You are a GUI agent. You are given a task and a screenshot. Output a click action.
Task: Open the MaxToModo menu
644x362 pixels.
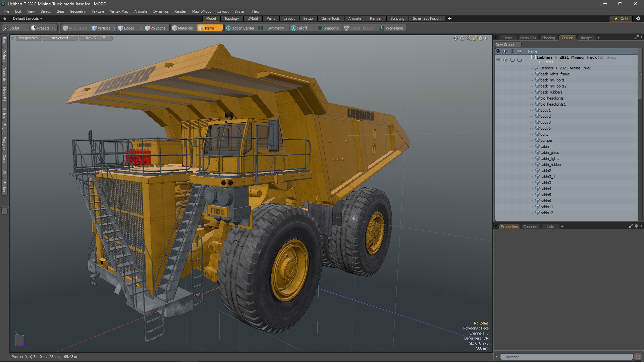202,11
